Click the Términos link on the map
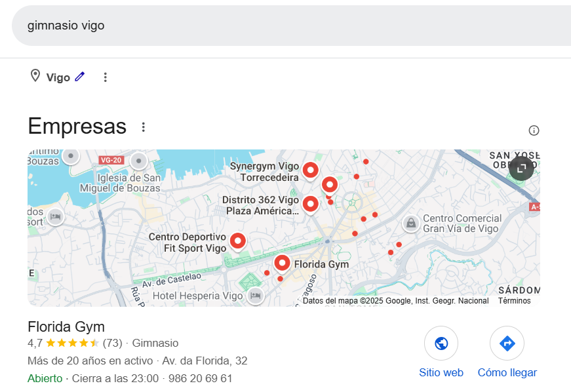This screenshot has height=392, width=571. 514,301
